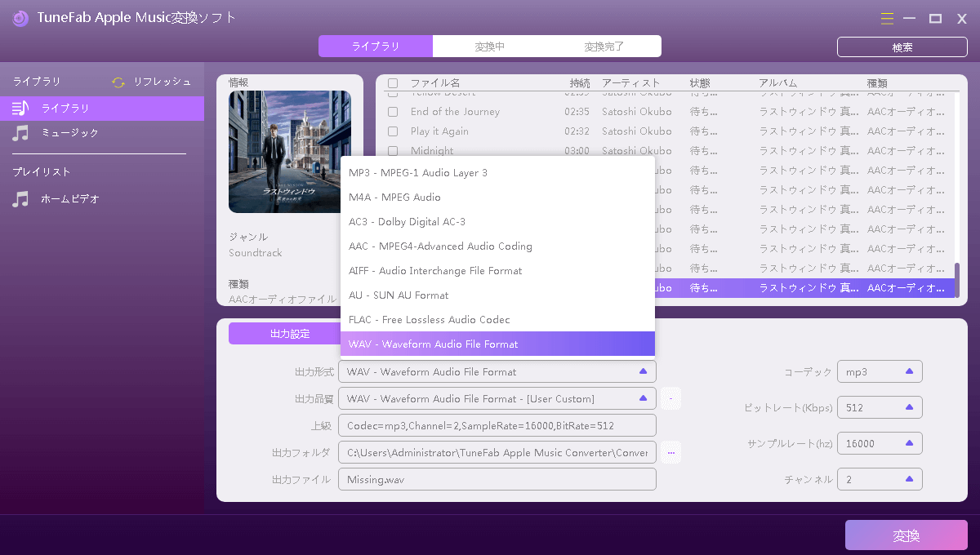Screen dimensions: 980x555
Task: Click the refresh arrows icon in the sidebar
Action: [118, 82]
